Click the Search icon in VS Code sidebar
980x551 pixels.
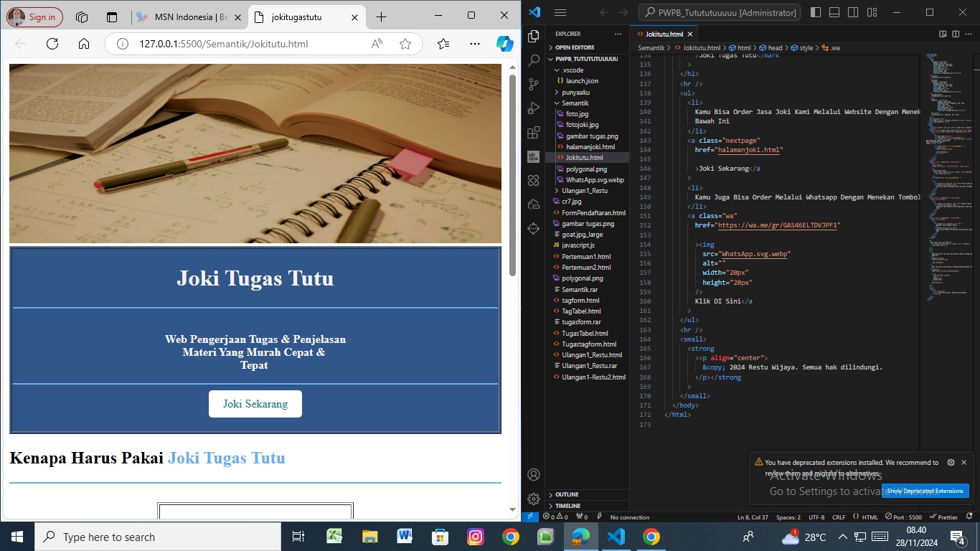coord(533,61)
